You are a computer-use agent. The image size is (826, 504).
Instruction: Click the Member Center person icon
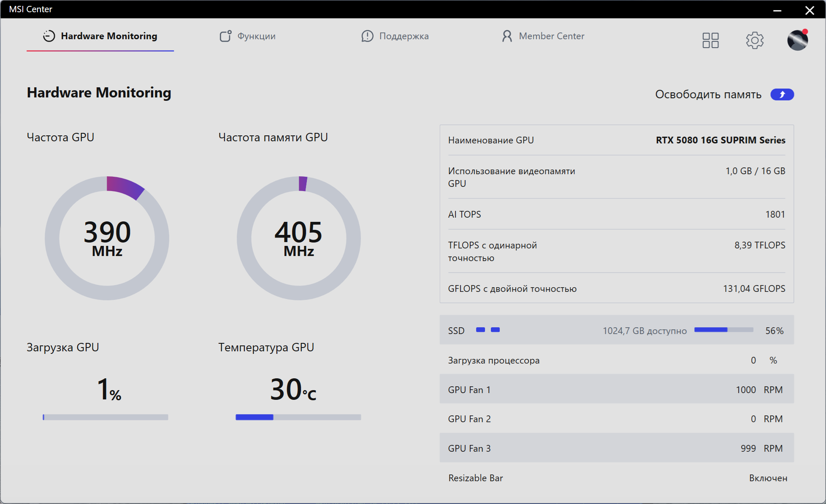click(x=507, y=36)
